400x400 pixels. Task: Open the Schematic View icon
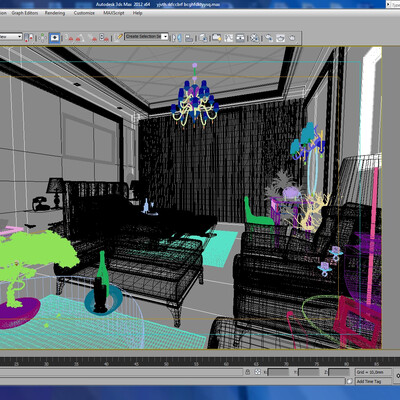240,38
